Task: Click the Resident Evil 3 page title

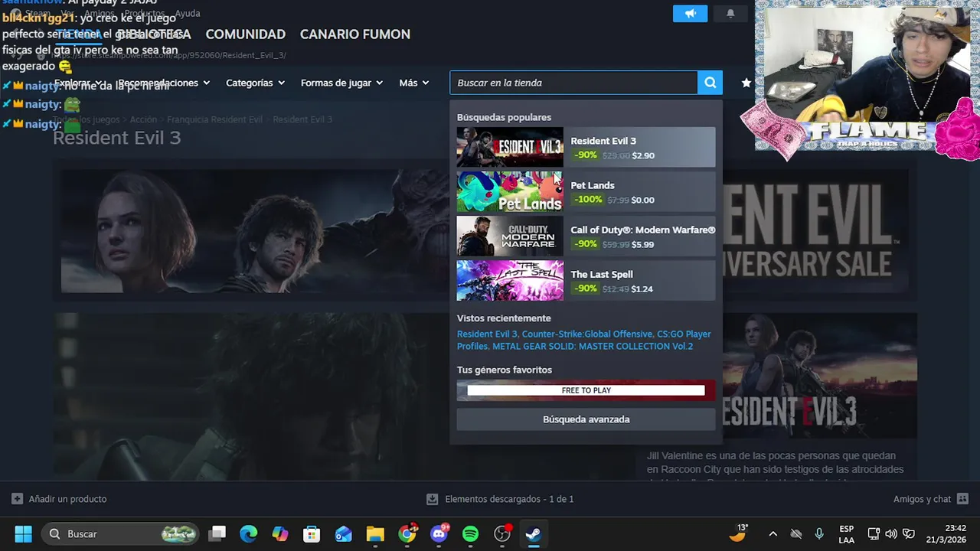Action: (116, 138)
